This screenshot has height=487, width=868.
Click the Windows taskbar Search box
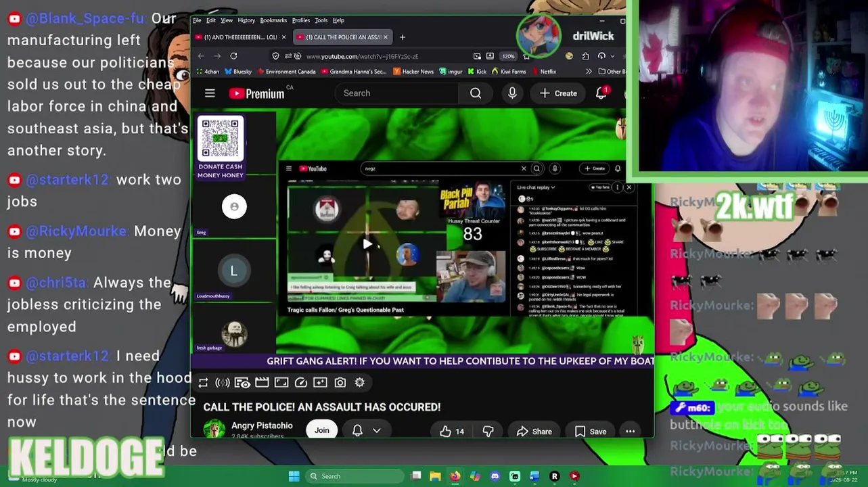355,476
